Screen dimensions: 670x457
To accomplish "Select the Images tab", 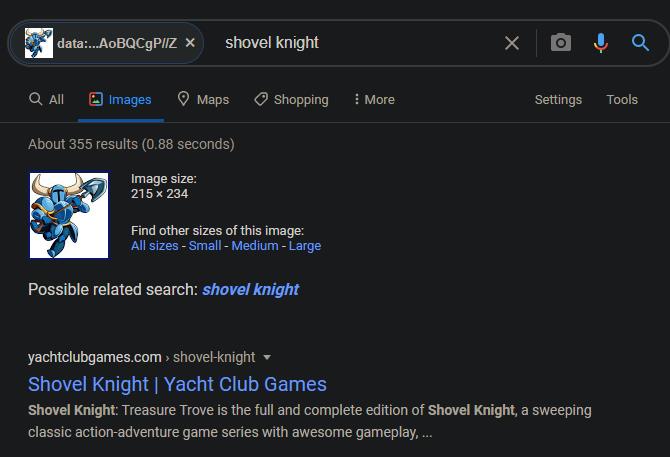I will coord(120,99).
